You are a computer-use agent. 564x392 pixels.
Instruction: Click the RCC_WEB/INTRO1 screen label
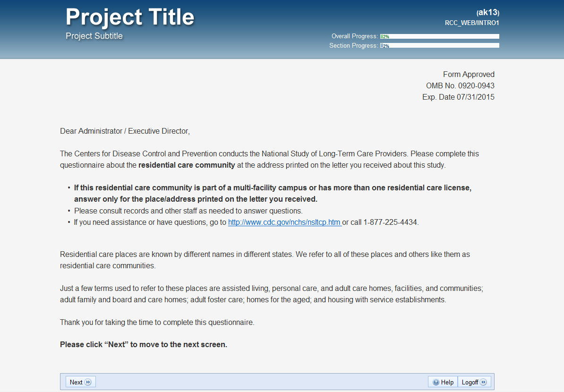472,23
